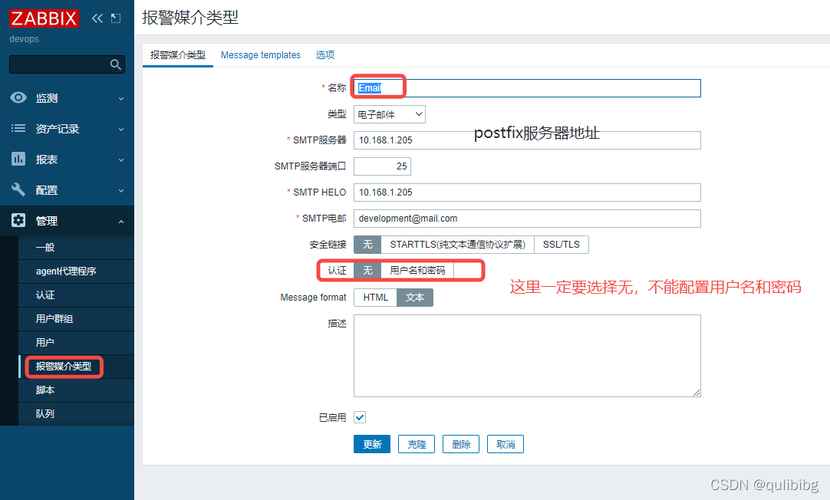Screen dimensions: 830x500
Task: Select SSL/TLS security option
Action: point(561,244)
